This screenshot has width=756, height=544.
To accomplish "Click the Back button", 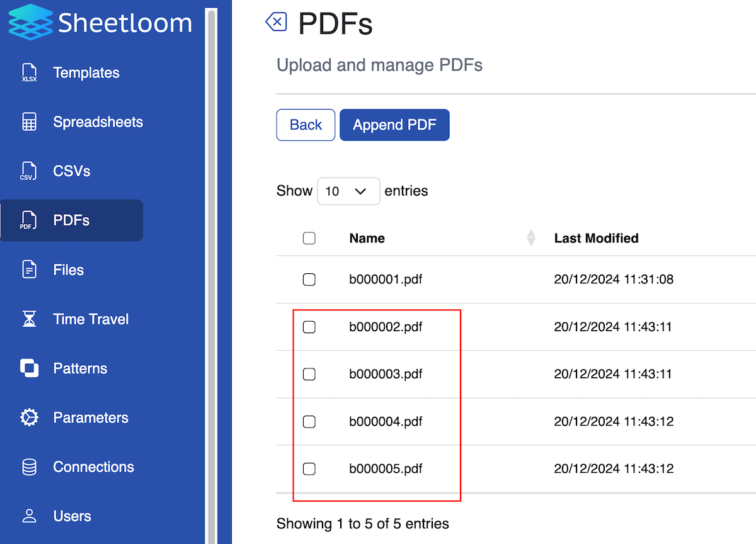I will [x=306, y=125].
